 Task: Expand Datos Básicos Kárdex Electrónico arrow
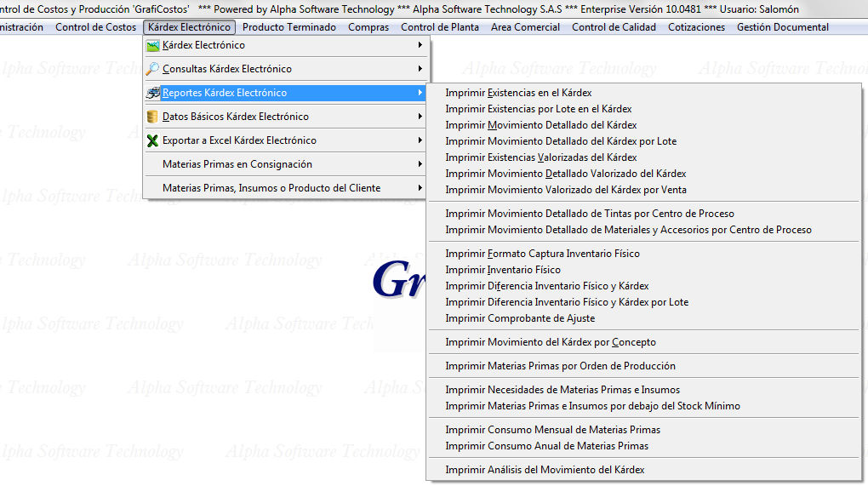coord(420,117)
